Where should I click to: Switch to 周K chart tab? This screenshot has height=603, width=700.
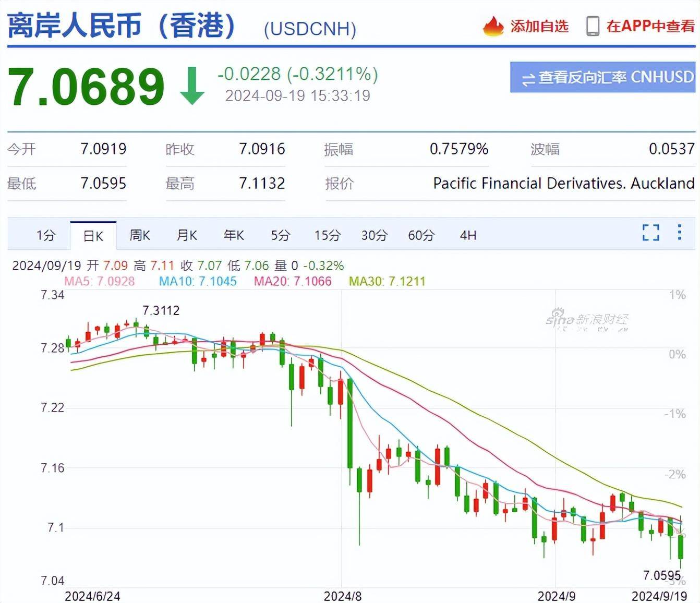(140, 235)
